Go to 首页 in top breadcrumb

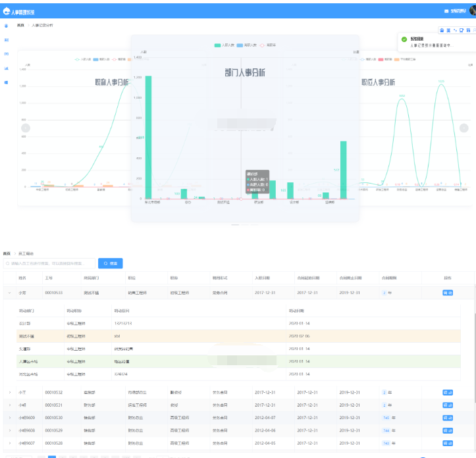20,26
